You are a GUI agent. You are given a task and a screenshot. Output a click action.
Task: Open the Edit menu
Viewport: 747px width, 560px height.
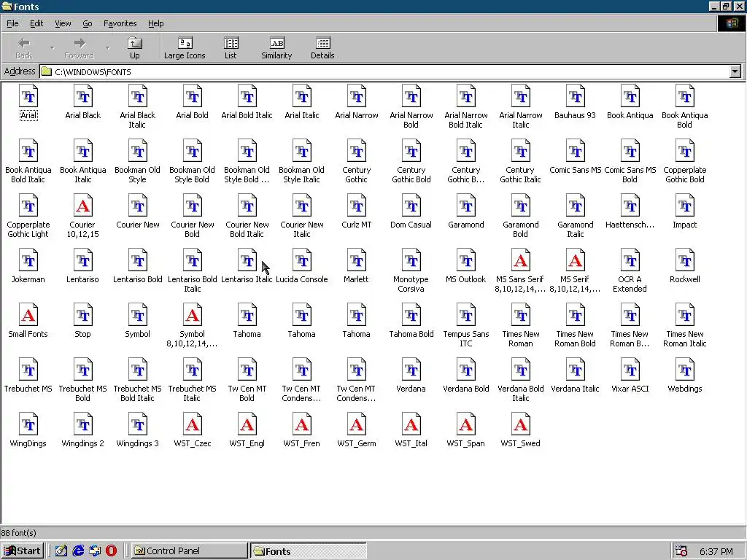36,23
